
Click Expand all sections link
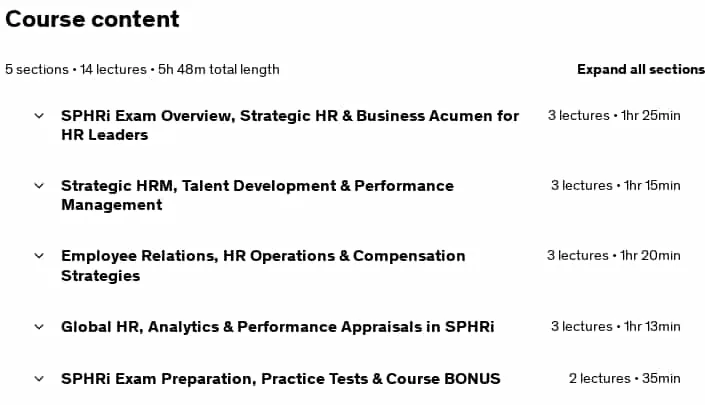click(641, 69)
